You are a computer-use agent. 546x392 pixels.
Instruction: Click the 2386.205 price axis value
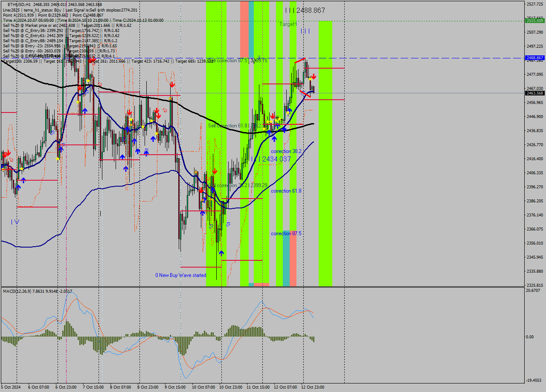click(x=535, y=201)
